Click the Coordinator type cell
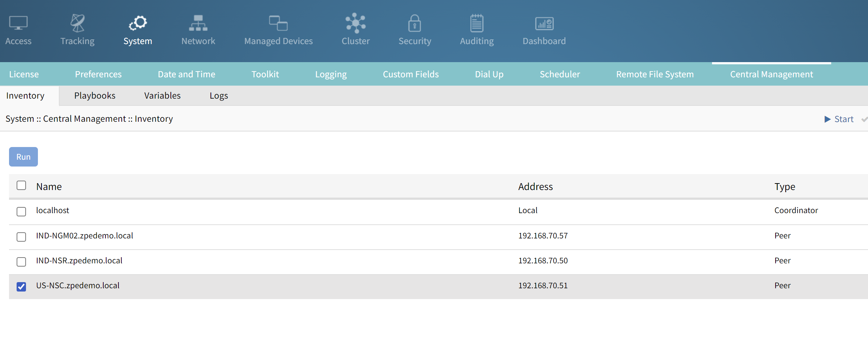868x341 pixels. (796, 210)
